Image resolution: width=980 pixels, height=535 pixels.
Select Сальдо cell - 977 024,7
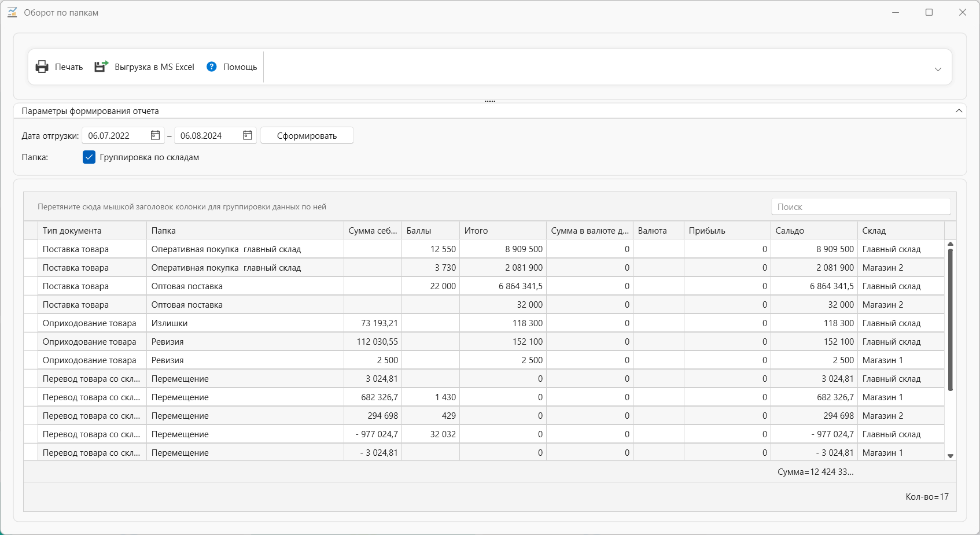pyautogui.click(x=814, y=434)
